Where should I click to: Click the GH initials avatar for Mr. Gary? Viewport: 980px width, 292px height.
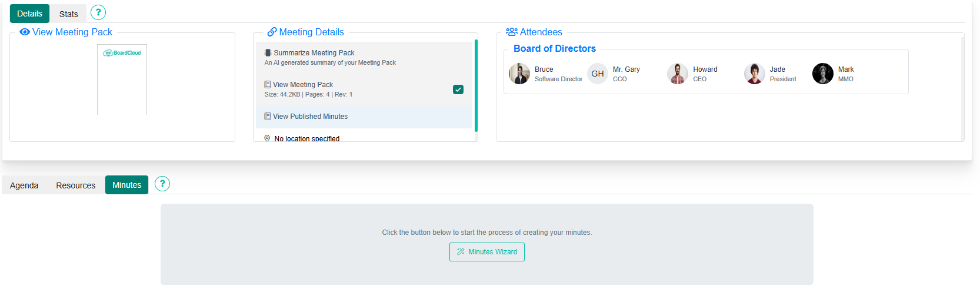coord(598,74)
